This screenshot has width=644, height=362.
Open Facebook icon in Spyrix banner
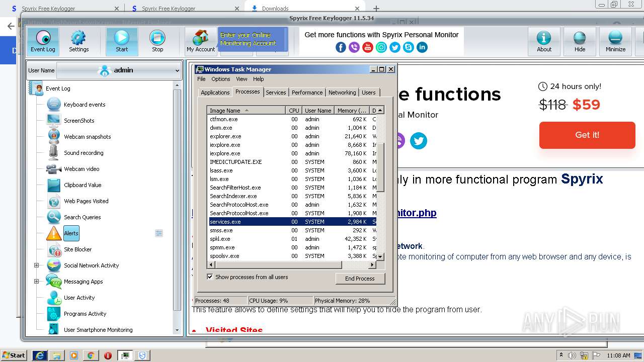coord(341,47)
